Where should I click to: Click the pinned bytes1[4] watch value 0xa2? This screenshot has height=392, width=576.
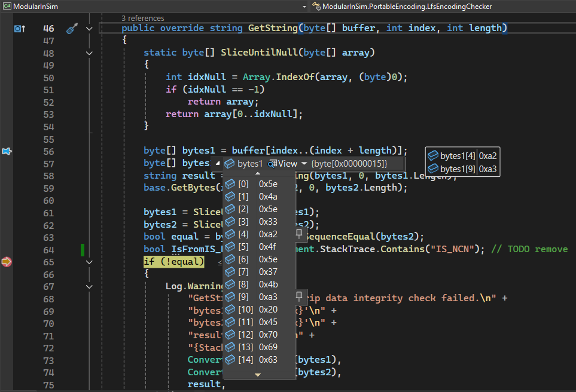[x=488, y=156]
